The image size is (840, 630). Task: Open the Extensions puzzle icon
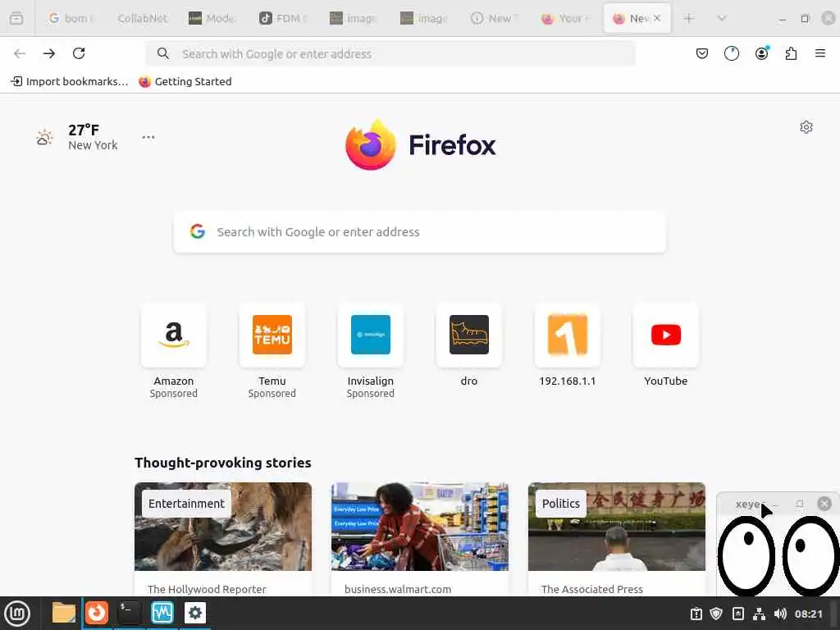(791, 53)
